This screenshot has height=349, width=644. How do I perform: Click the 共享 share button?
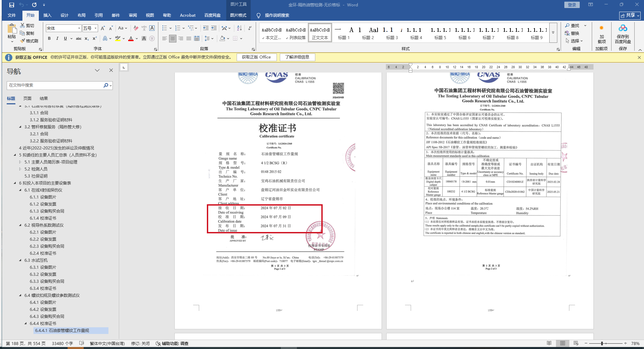click(630, 15)
